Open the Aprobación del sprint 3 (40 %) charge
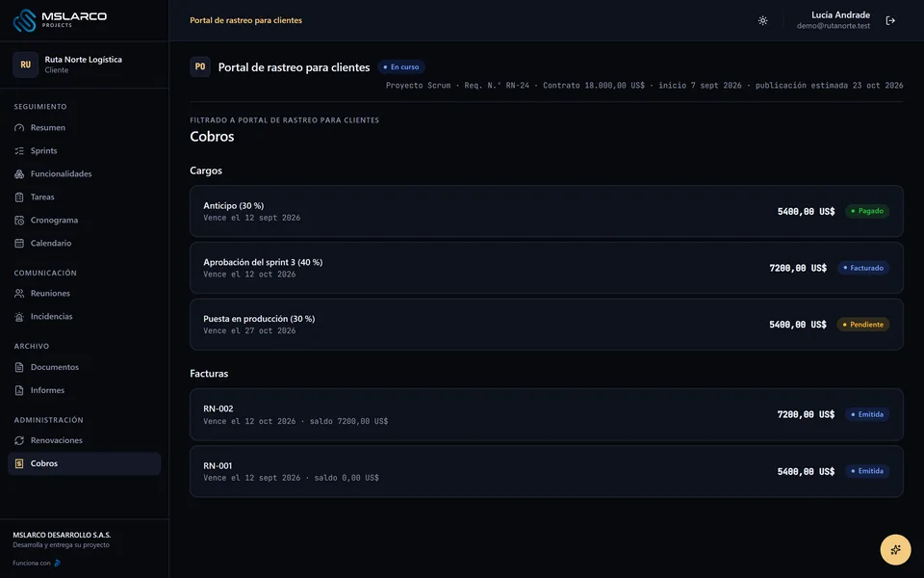This screenshot has width=924, height=578. tap(547, 268)
